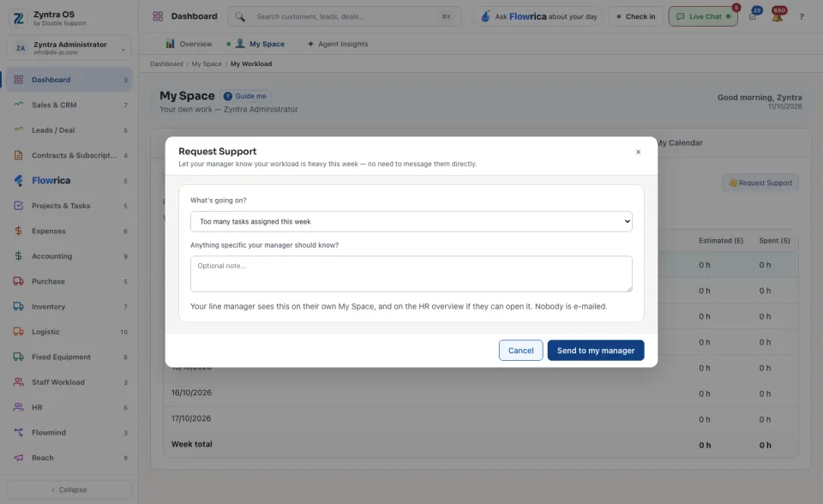Open Staff Workload menu item
Screen dimensions: 823x504
coord(69,382)
